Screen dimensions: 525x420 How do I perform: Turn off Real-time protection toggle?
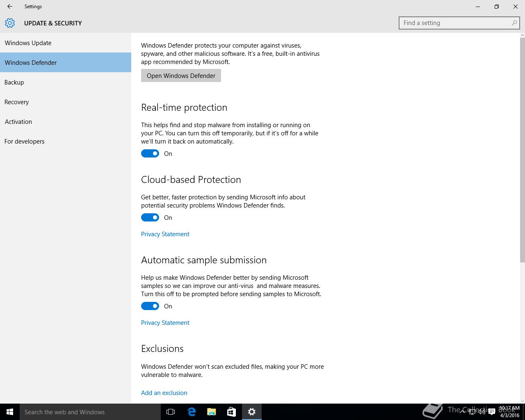tap(150, 153)
